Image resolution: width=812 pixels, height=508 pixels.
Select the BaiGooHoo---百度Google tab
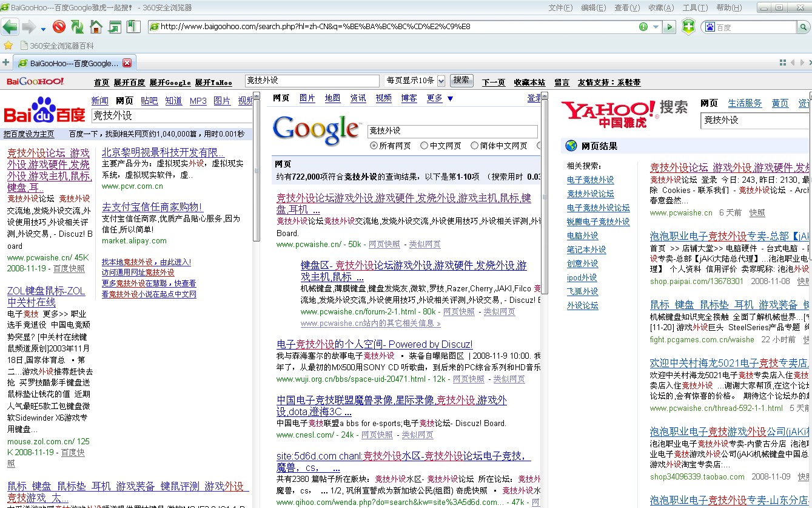pos(74,63)
